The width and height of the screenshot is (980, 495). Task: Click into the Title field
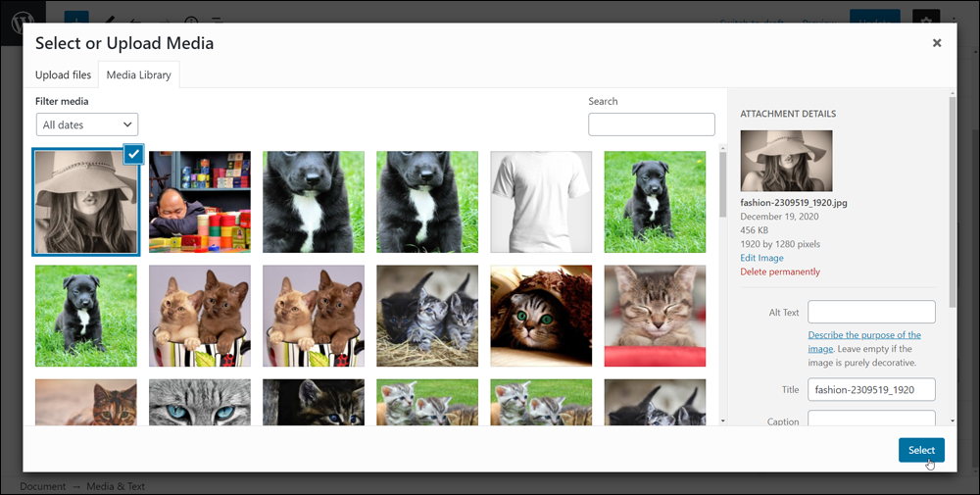click(871, 389)
